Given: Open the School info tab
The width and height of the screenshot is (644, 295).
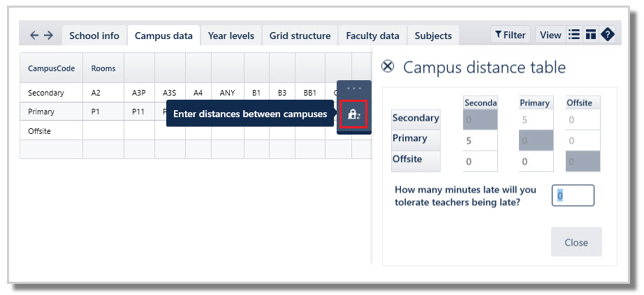Looking at the screenshot, I should click(x=94, y=36).
